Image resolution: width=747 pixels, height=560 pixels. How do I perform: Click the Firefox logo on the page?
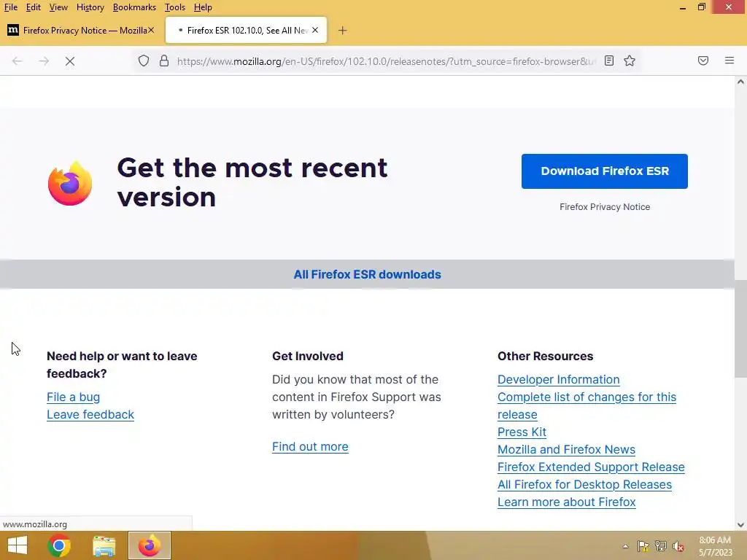pos(70,183)
